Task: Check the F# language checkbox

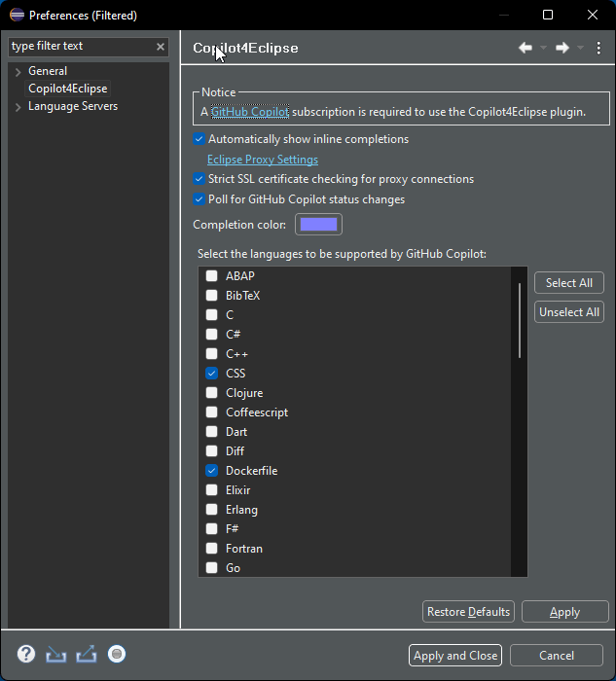Action: click(x=211, y=528)
